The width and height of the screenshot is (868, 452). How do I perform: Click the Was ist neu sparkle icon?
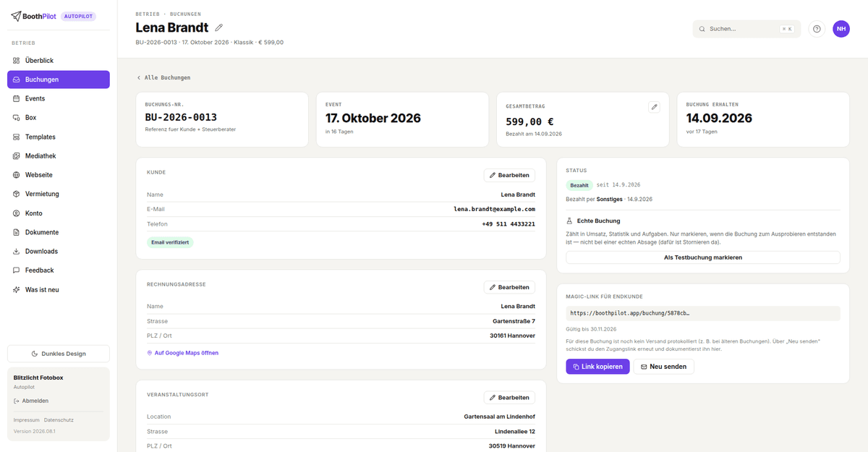[x=17, y=289]
